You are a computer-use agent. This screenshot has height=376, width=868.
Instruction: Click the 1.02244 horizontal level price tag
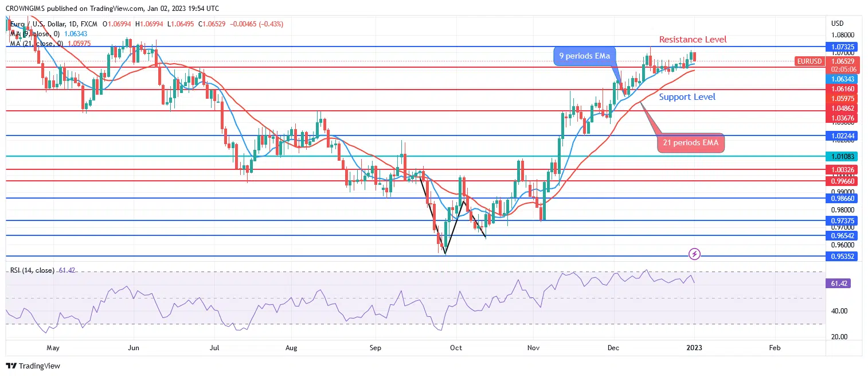point(840,136)
